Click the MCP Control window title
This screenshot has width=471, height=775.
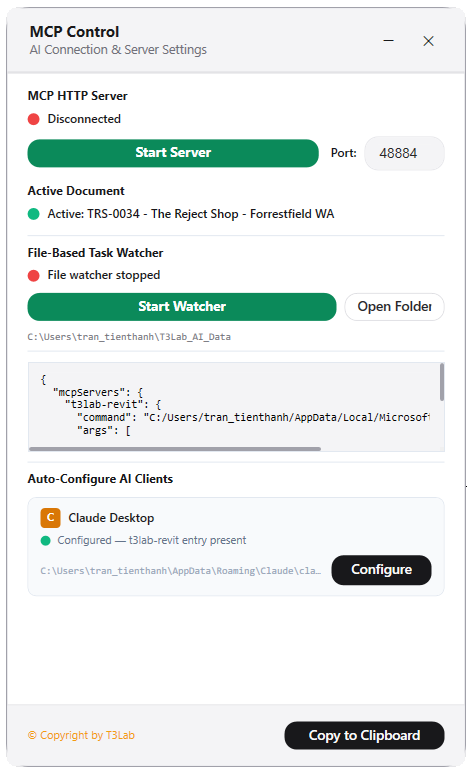pyautogui.click(x=74, y=32)
